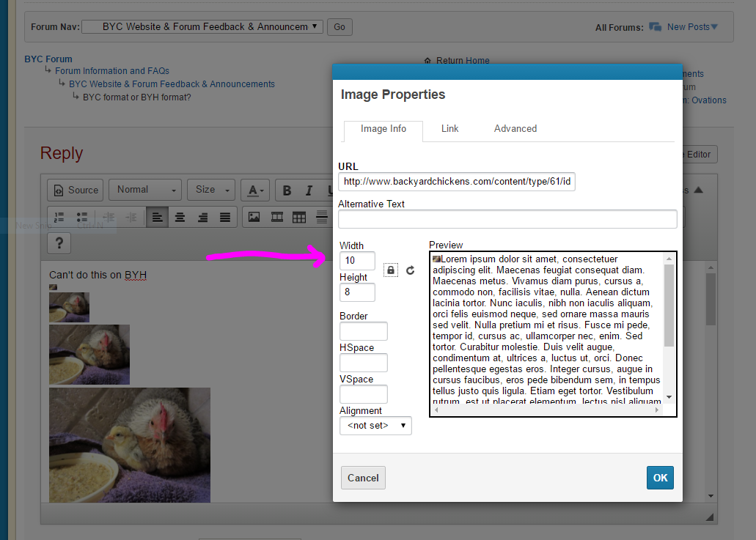Open the text color picker dropdown
The width and height of the screenshot is (756, 540).
256,191
